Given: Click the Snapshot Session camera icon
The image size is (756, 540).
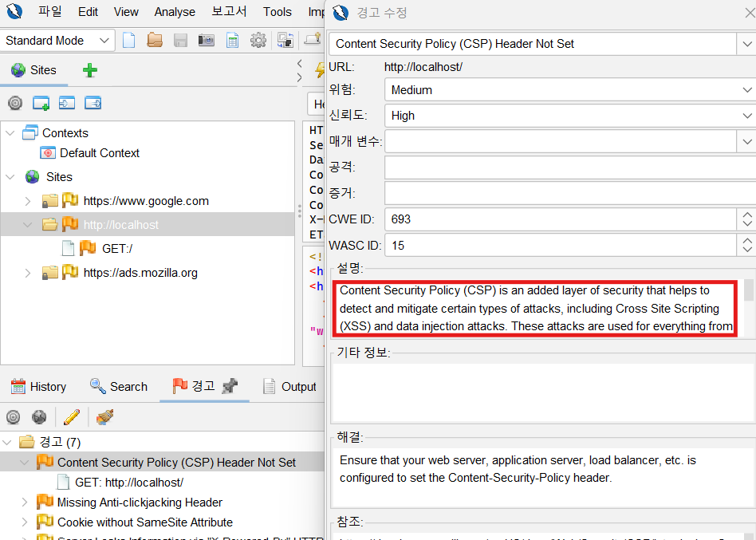Looking at the screenshot, I should [x=207, y=41].
